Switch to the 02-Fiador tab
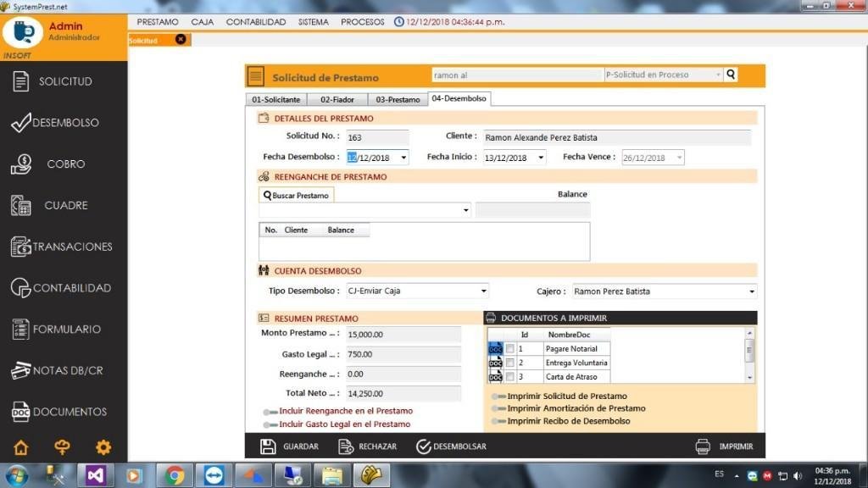Screen dimensions: 868x488 [x=337, y=100]
